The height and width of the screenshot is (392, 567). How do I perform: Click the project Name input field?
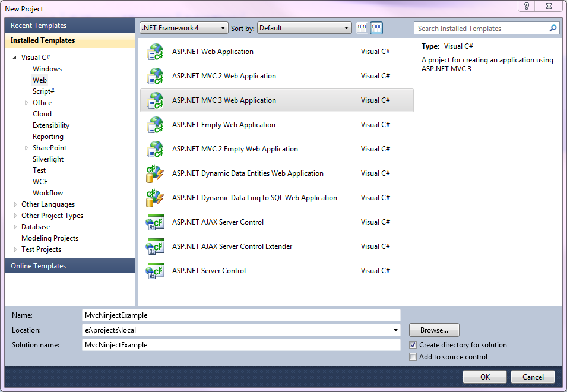click(x=241, y=315)
